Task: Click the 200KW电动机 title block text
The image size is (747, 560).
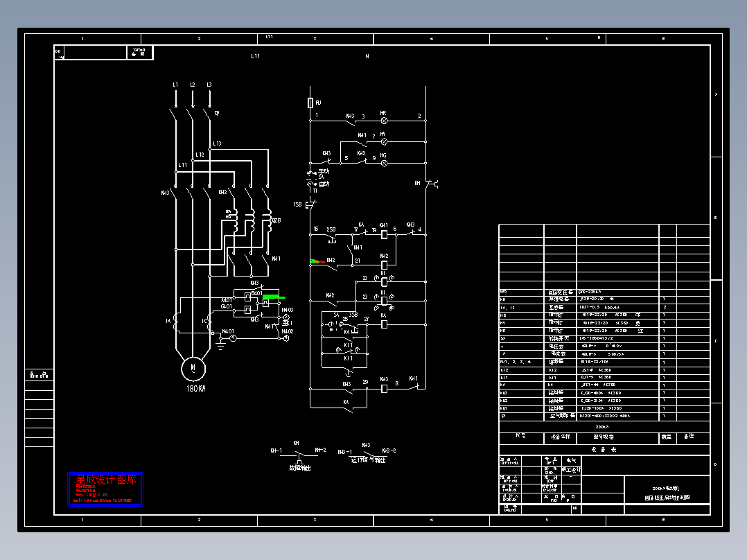Action: pos(665,489)
